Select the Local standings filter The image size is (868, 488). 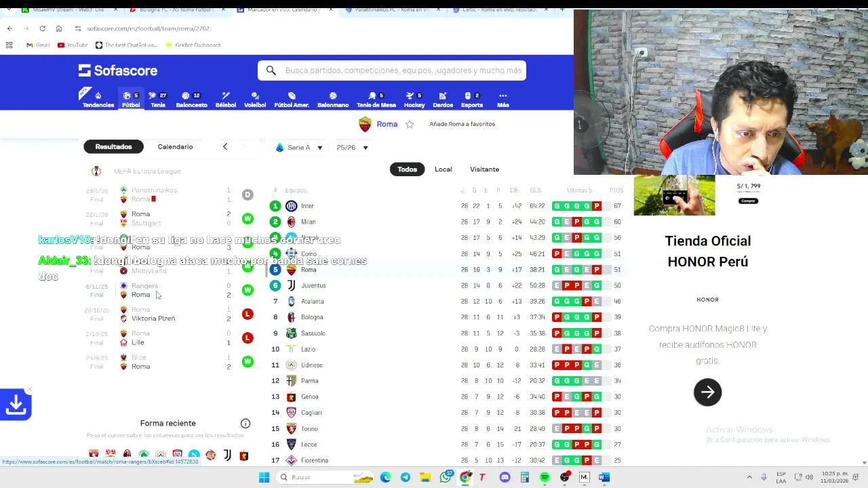click(443, 169)
